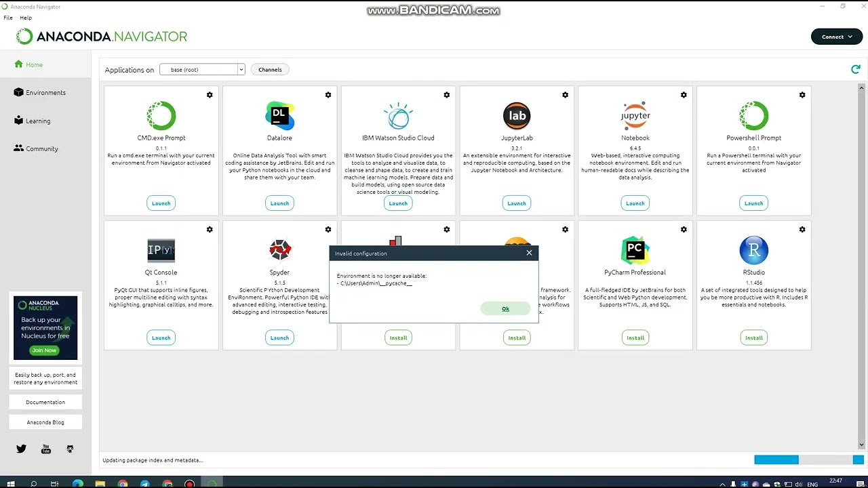Viewport: 868px width, 488px height.
Task: Open RStudio tile settings gear
Action: pos(802,230)
